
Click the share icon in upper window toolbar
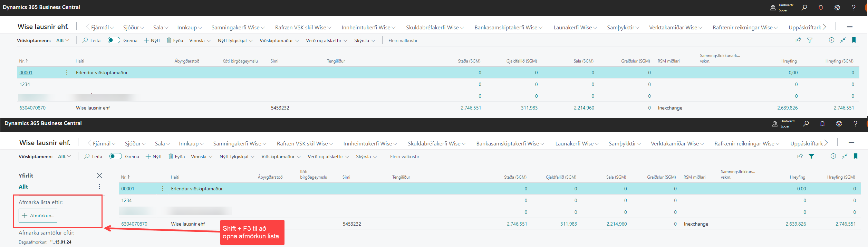[x=798, y=40]
